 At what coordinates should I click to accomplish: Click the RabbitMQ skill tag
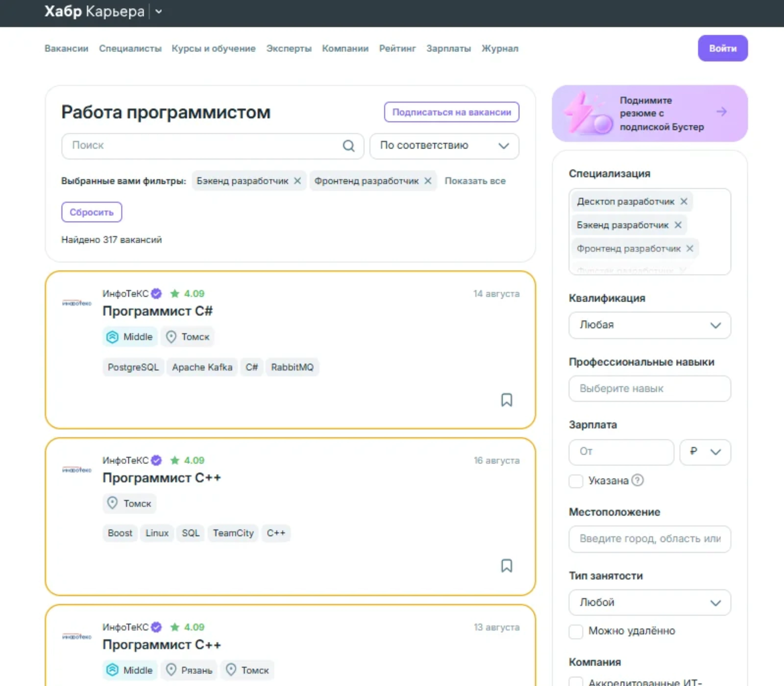coord(293,367)
